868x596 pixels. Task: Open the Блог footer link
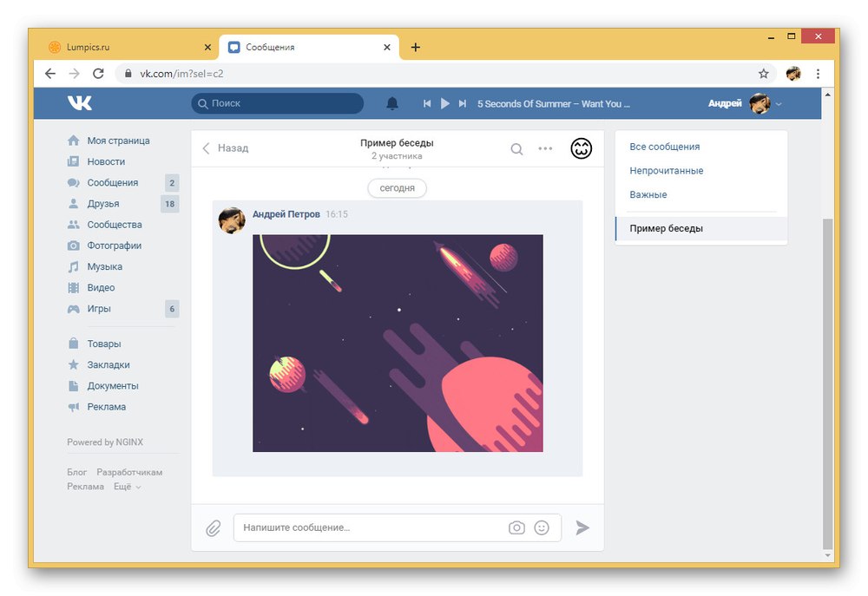(77, 472)
